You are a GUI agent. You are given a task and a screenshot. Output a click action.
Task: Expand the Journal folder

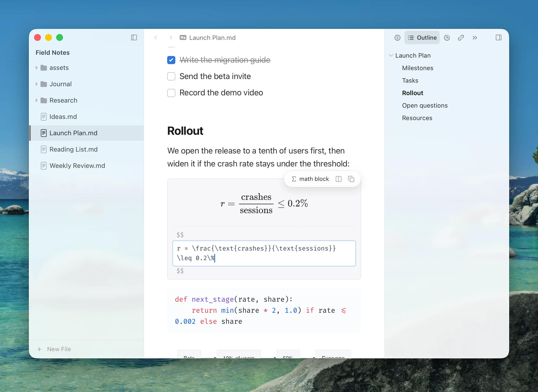(37, 84)
